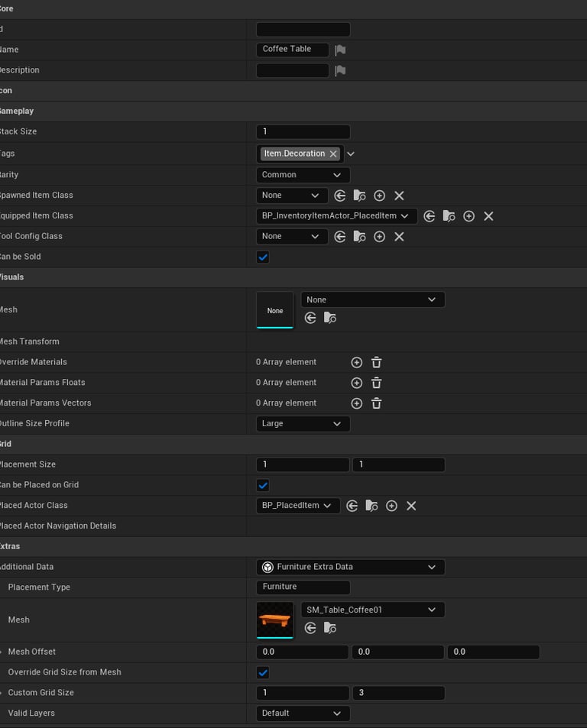Click second Placement Size value field
Image resolution: width=587 pixels, height=728 pixels.
tap(398, 464)
